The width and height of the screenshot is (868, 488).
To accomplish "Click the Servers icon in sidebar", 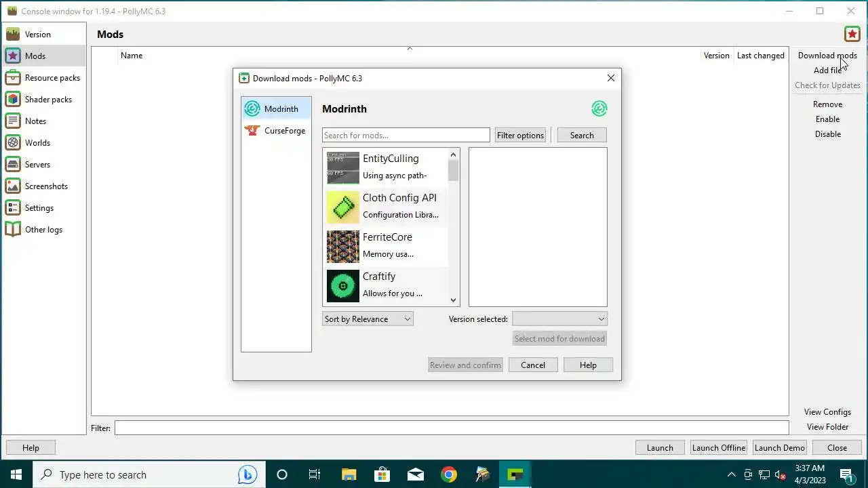I will coord(13,165).
